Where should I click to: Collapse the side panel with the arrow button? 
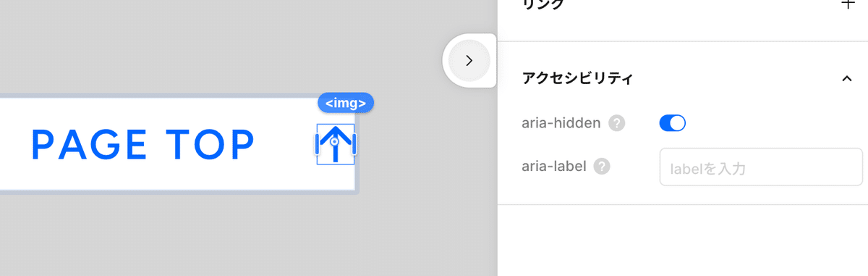coord(469,60)
